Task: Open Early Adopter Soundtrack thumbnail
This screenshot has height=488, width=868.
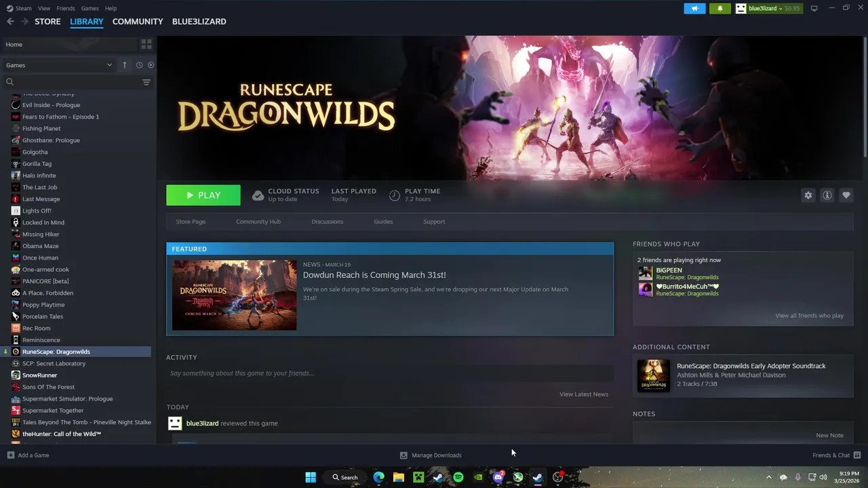Action: (x=654, y=375)
